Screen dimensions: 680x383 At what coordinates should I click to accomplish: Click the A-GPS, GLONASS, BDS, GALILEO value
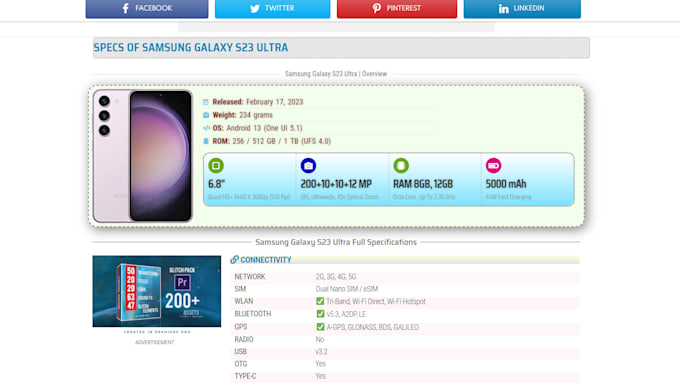pyautogui.click(x=373, y=327)
